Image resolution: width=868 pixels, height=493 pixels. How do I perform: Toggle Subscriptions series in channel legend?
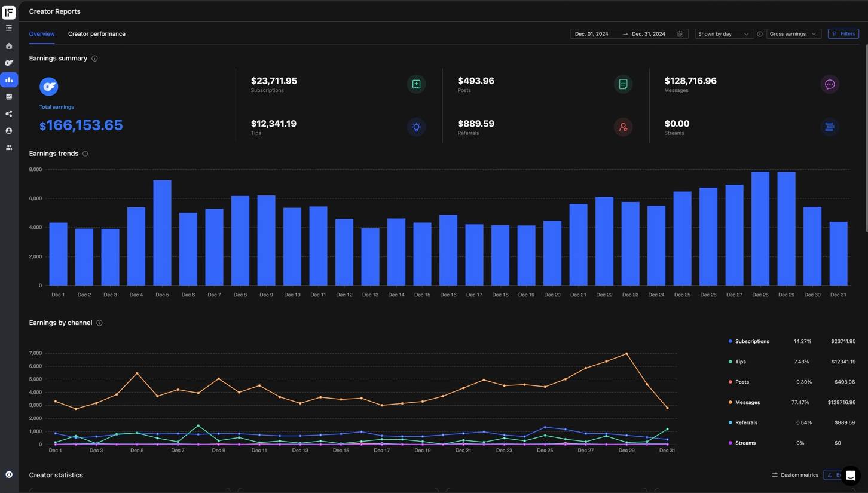(x=749, y=342)
